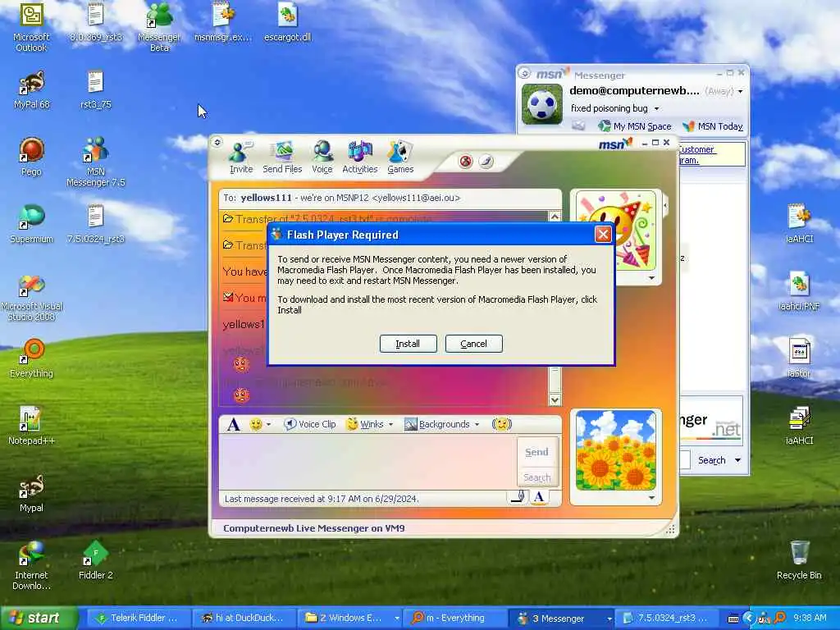Switch to m - Everything taskbar button
Image resolution: width=840 pixels, height=630 pixels.
pyautogui.click(x=454, y=619)
